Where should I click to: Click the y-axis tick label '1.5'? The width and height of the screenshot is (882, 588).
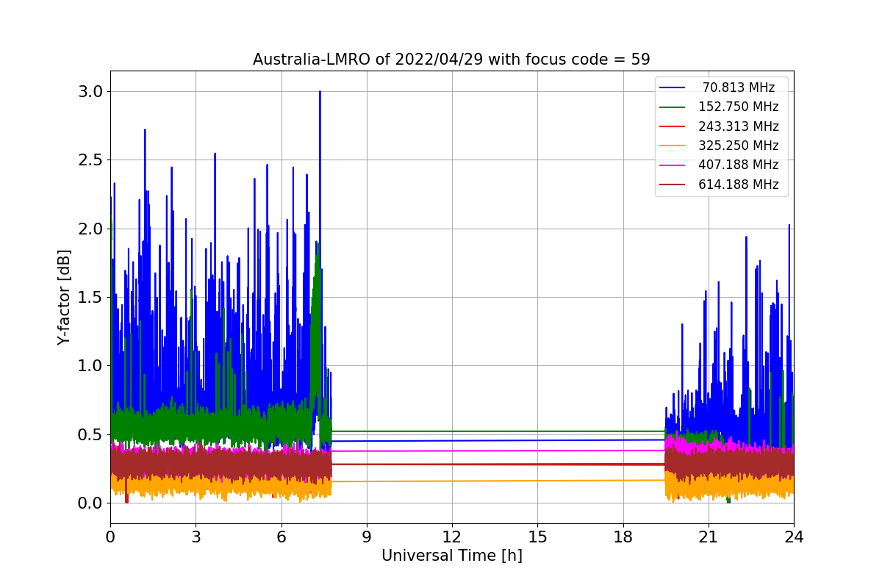coord(90,298)
